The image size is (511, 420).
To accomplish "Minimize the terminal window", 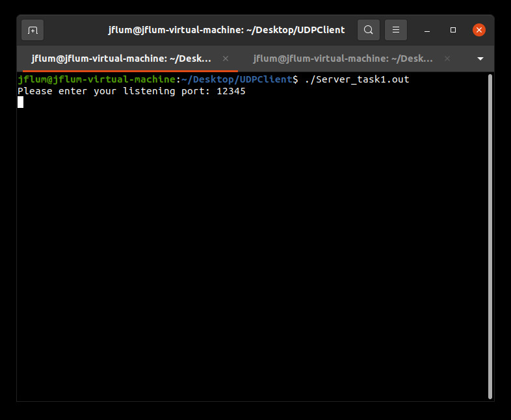I will tap(427, 30).
